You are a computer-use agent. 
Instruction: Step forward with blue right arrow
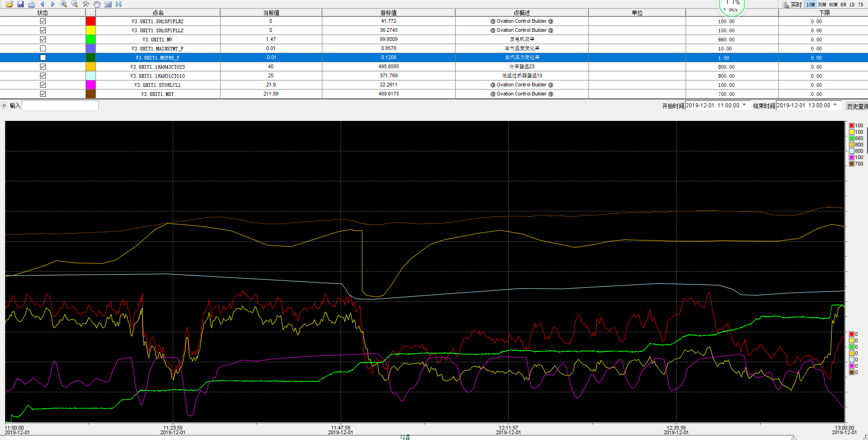click(x=53, y=4)
